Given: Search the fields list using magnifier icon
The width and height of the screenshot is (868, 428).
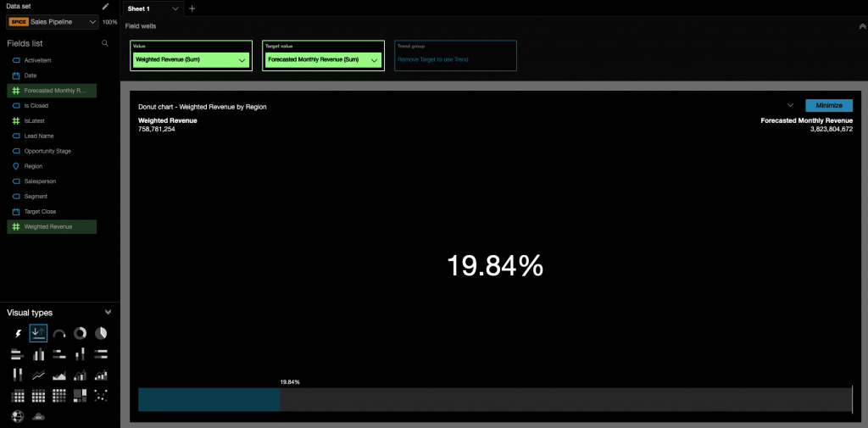Looking at the screenshot, I should coord(105,43).
